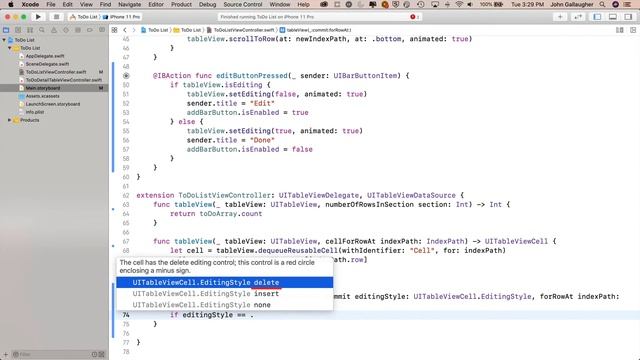Select the none autocomplete suggestion
The image size is (640, 360).
tap(224, 304)
